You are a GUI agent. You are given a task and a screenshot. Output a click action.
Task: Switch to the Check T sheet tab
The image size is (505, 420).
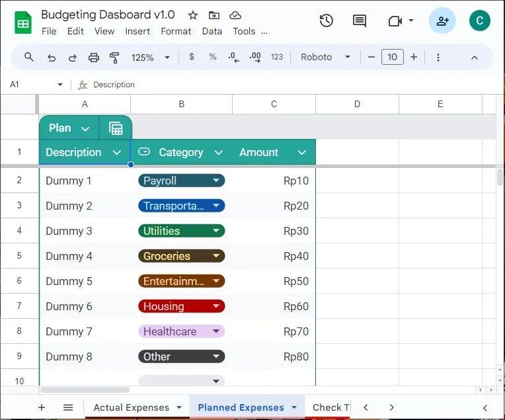point(330,407)
